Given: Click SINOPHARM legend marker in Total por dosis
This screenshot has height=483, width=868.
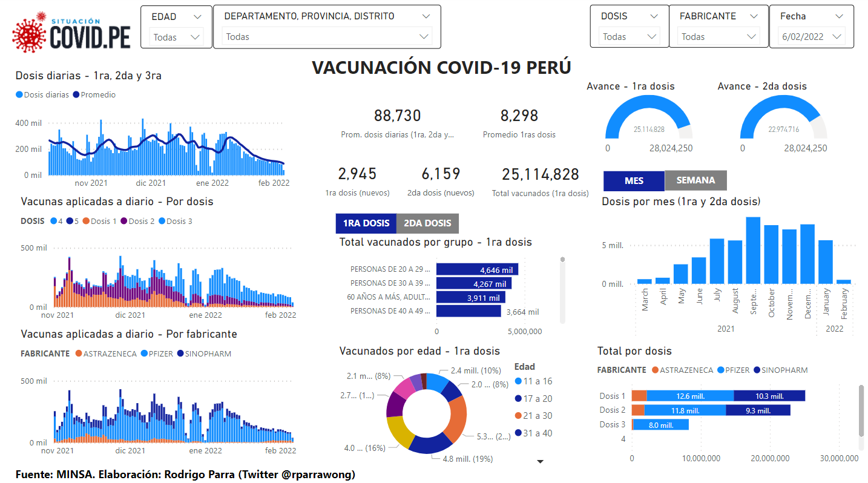Looking at the screenshot, I should tap(757, 370).
